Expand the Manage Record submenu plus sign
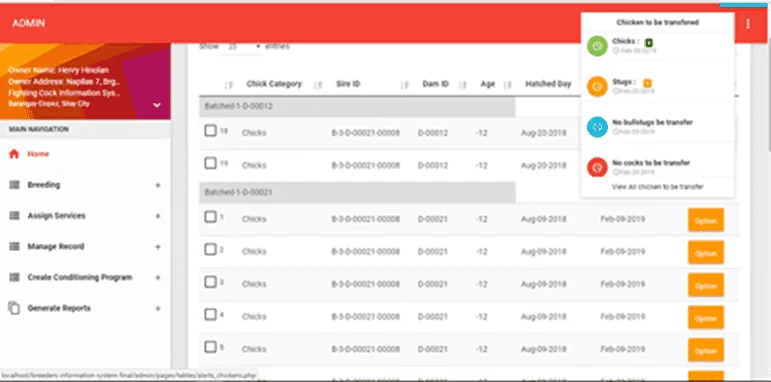Viewport: 771px width, 382px height. [x=158, y=247]
